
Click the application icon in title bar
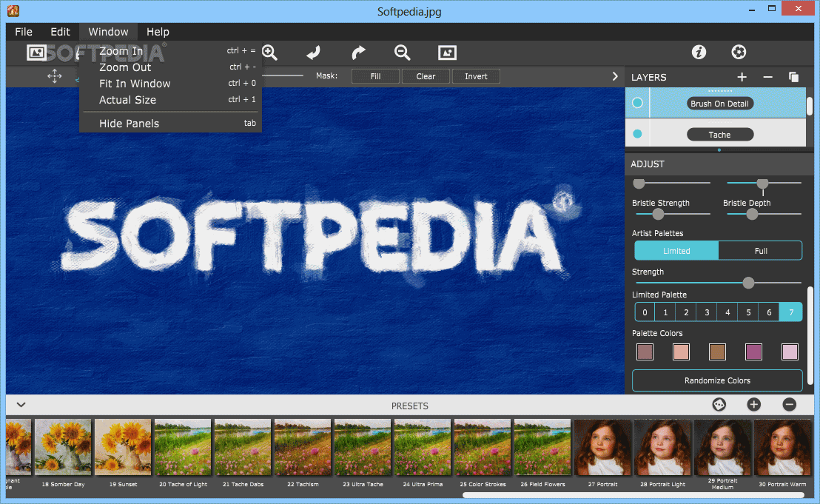[x=13, y=10]
